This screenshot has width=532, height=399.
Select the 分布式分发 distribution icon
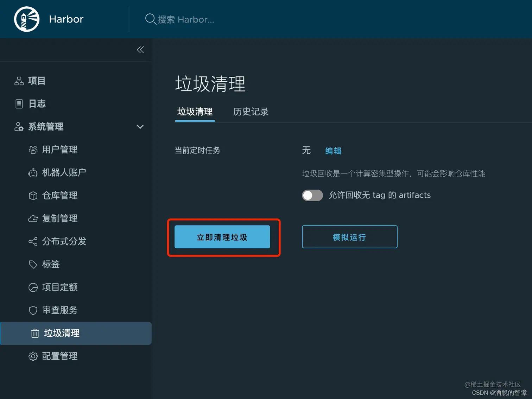tap(33, 241)
